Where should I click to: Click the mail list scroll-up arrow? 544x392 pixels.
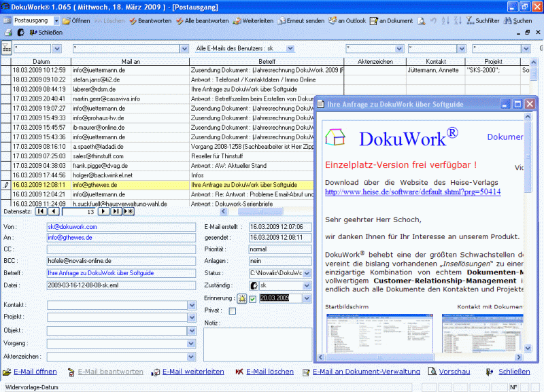click(534, 63)
